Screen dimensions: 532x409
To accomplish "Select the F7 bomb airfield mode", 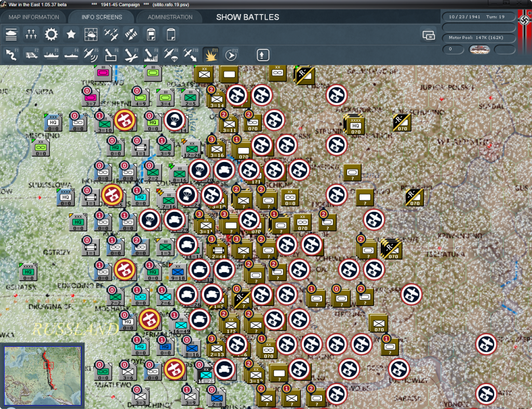I will [131, 54].
